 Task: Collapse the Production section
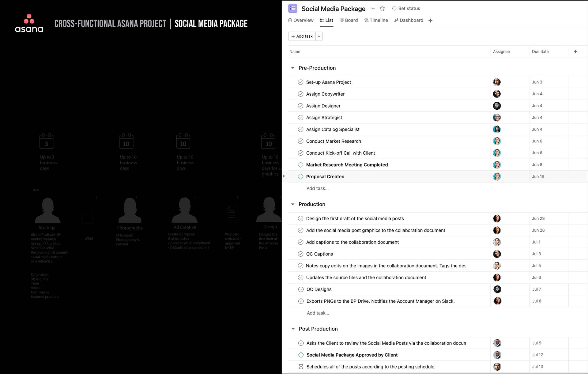[x=292, y=204]
